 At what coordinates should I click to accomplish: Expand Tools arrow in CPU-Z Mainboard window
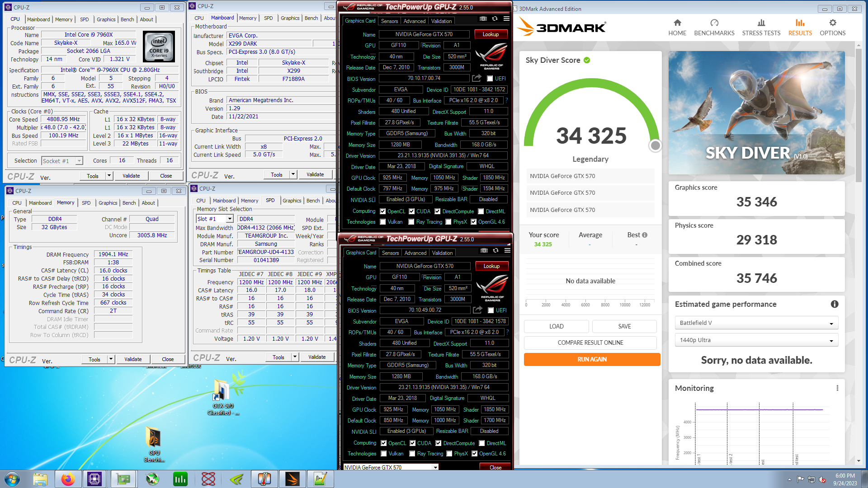tap(293, 174)
